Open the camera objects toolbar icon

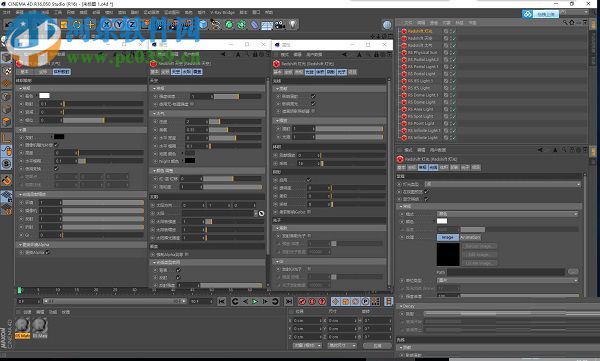(x=280, y=25)
